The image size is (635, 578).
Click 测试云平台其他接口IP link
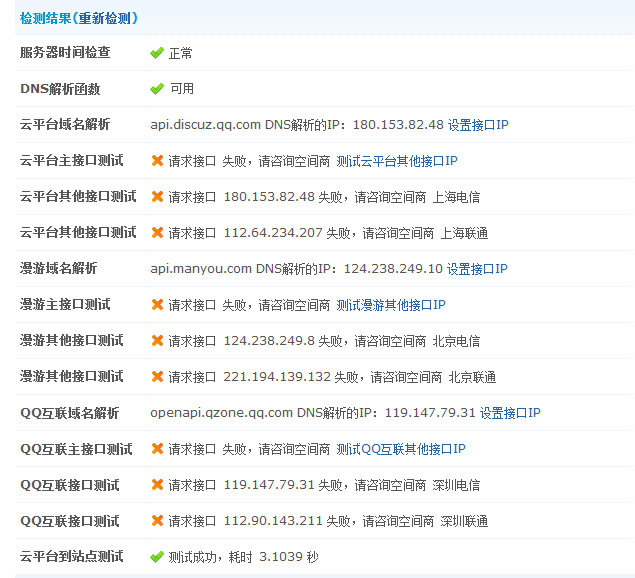pyautogui.click(x=397, y=161)
